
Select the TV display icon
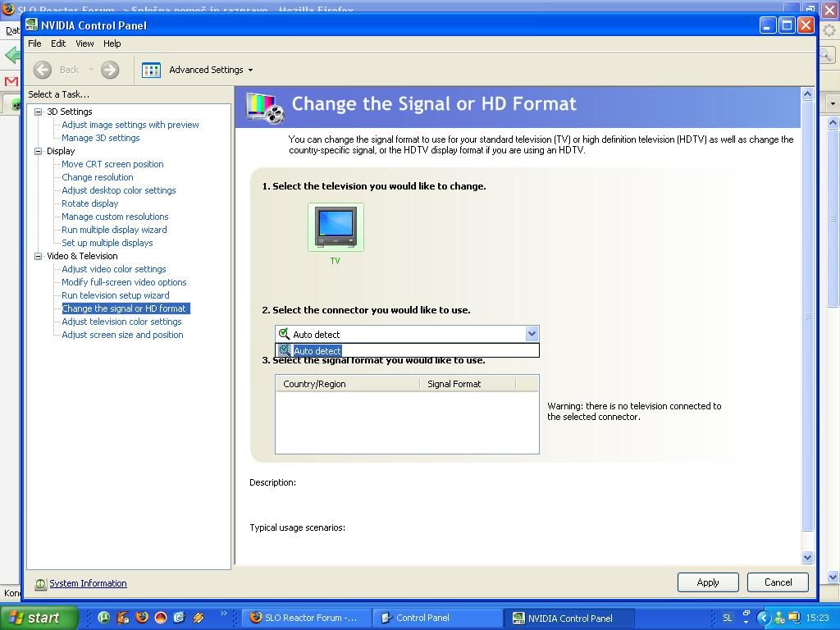(x=336, y=227)
